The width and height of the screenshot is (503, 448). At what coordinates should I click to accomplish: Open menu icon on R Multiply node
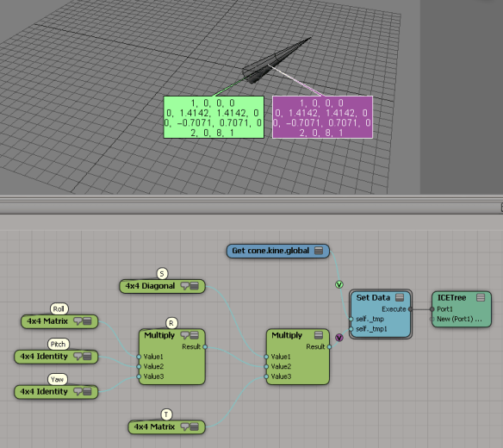tap(194, 335)
